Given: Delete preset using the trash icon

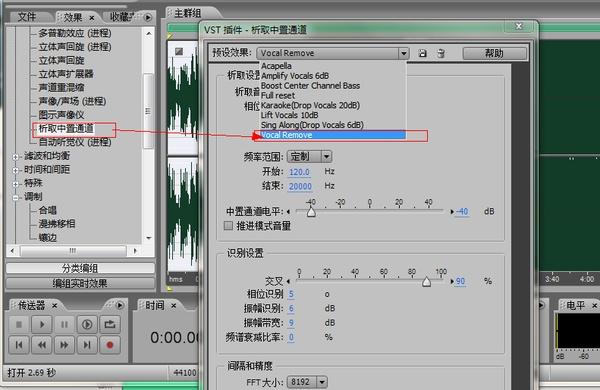Looking at the screenshot, I should (x=441, y=53).
